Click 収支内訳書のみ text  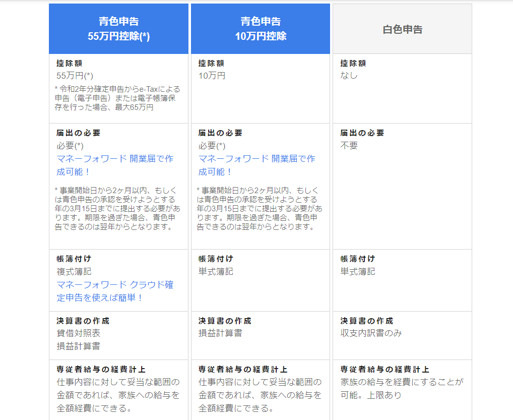click(371, 333)
